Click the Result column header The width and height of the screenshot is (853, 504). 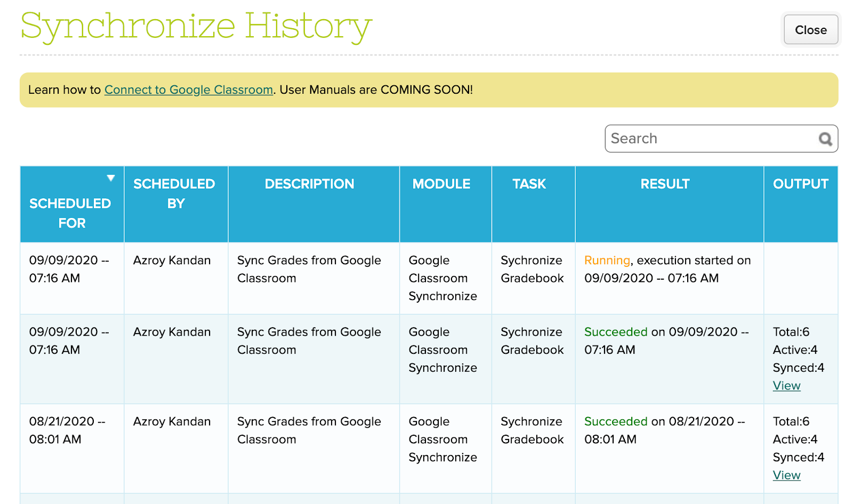pyautogui.click(x=665, y=184)
